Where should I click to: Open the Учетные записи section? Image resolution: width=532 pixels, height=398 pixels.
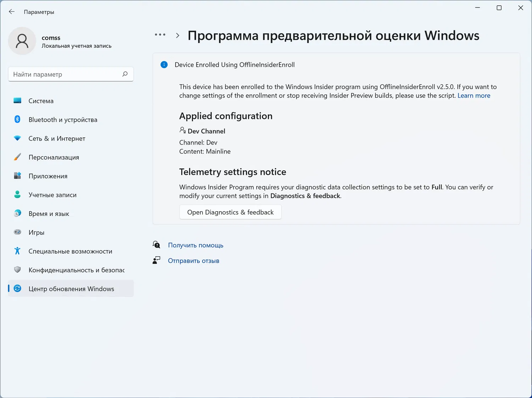(x=71, y=195)
